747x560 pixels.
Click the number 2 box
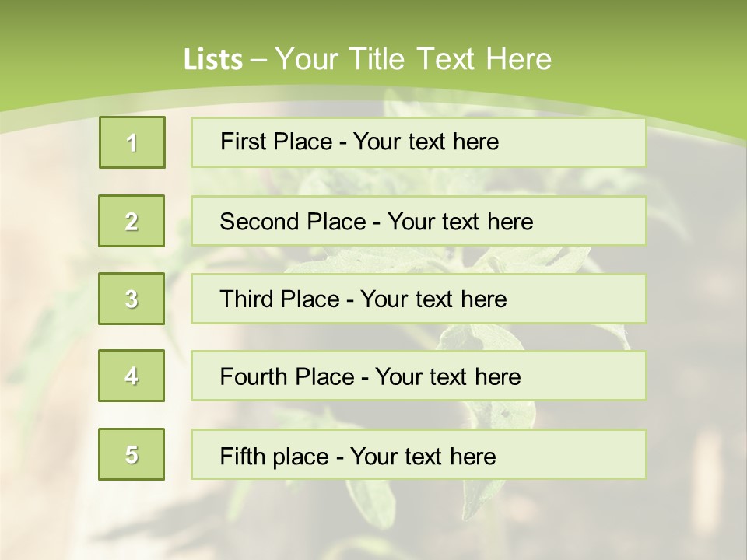(x=132, y=221)
